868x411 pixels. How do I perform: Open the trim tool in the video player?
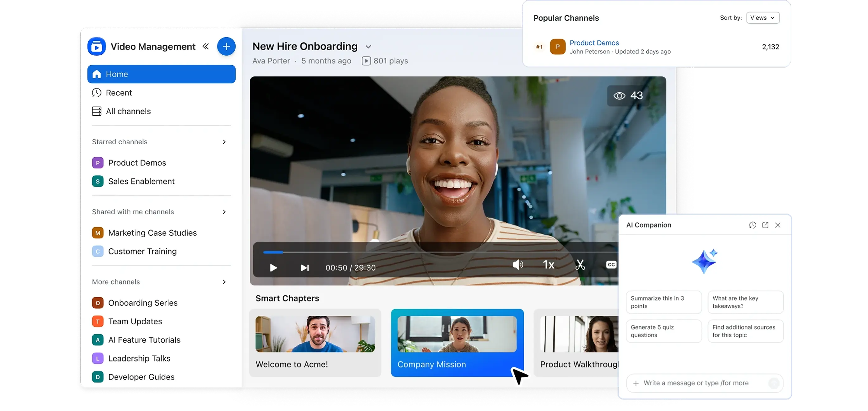(580, 266)
